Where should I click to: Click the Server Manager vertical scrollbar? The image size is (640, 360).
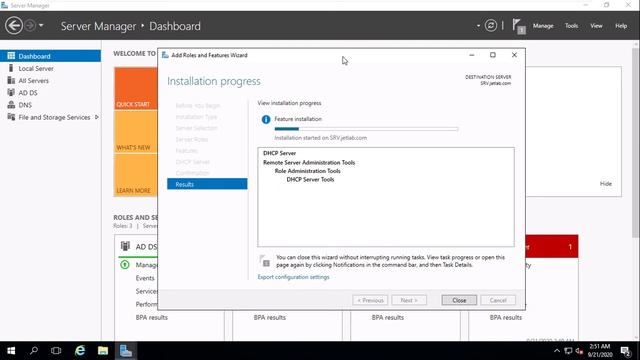(x=635, y=143)
